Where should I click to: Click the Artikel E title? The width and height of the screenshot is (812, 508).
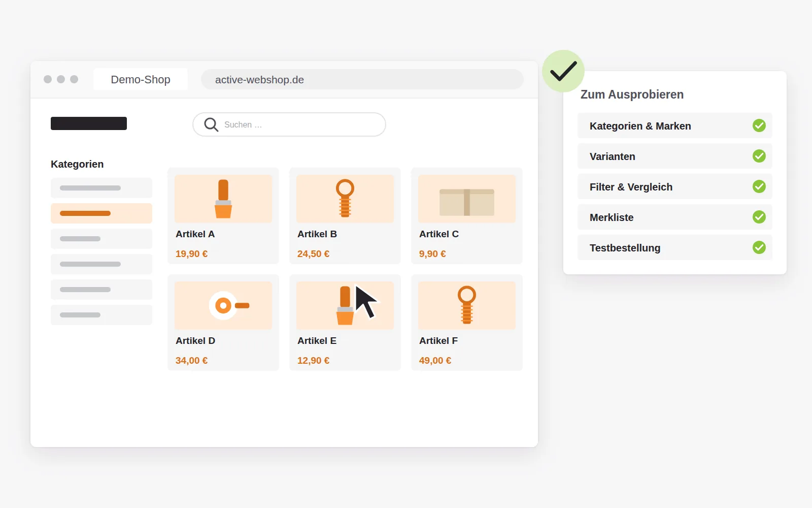317,341
